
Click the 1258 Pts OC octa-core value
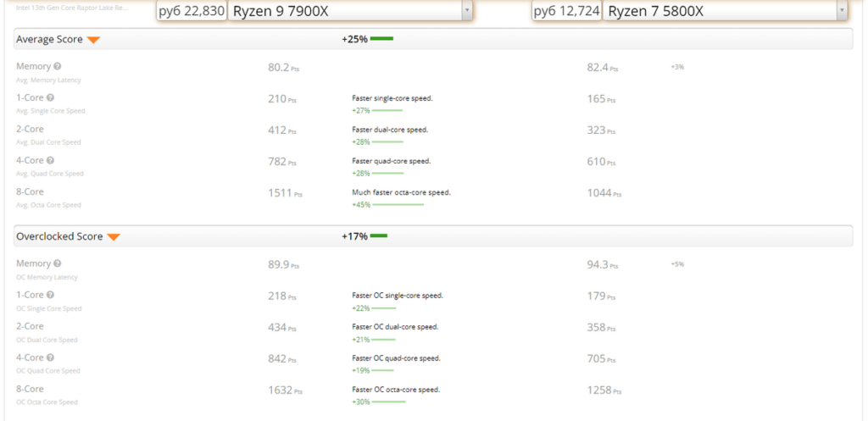[604, 391]
